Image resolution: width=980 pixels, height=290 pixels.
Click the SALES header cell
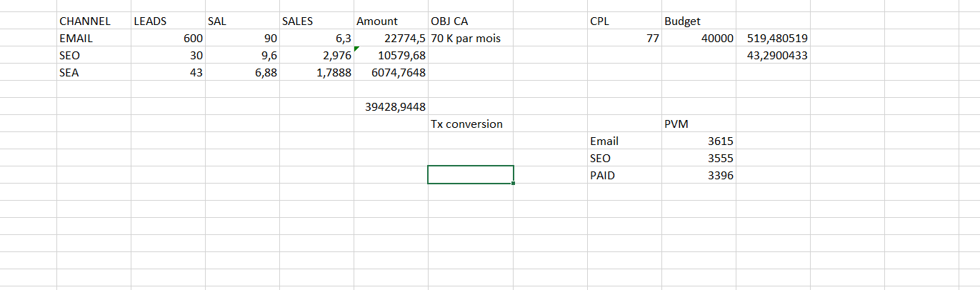point(316,21)
